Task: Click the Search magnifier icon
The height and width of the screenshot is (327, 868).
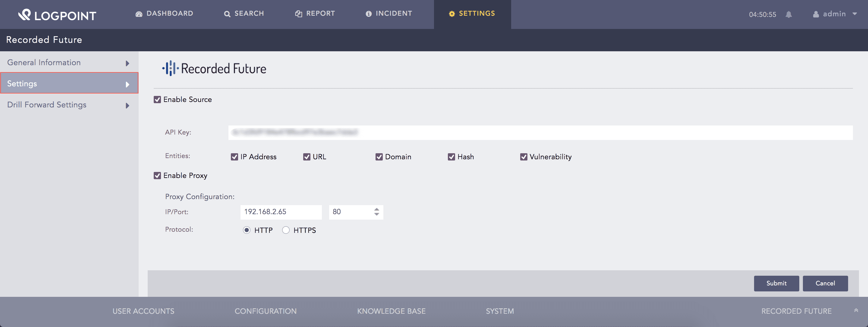Action: click(227, 14)
